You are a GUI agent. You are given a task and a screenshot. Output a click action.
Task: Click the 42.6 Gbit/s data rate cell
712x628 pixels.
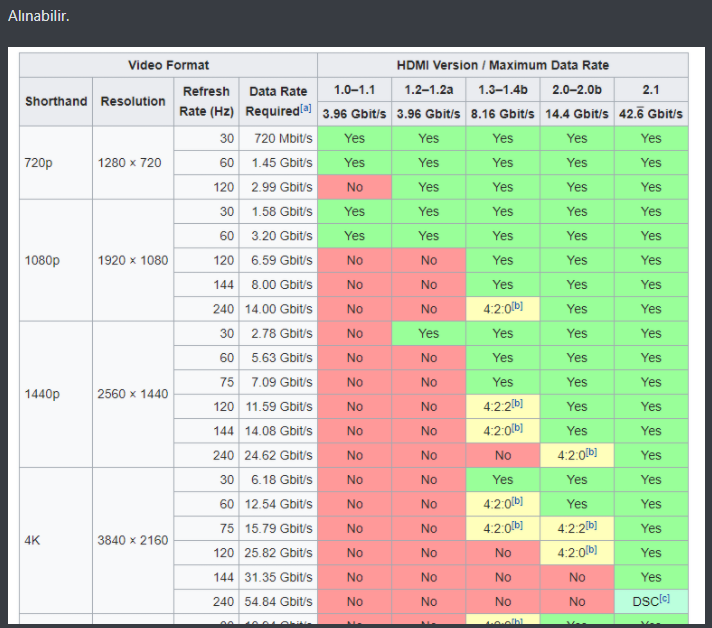651,114
